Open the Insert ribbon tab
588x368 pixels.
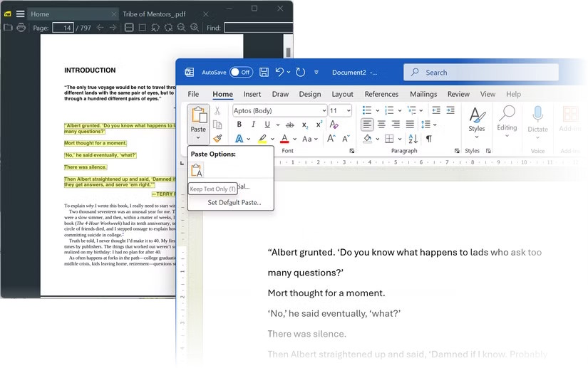(x=252, y=94)
